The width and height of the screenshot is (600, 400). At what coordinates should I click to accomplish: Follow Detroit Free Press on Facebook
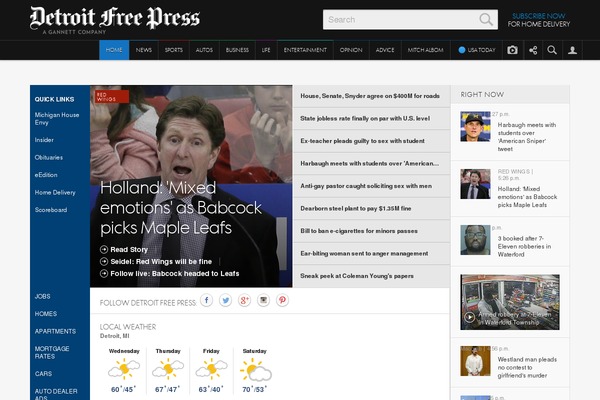click(206, 300)
